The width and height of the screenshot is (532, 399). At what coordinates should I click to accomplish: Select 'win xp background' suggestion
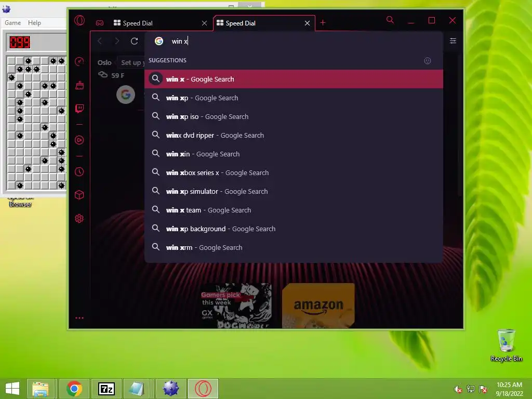294,229
